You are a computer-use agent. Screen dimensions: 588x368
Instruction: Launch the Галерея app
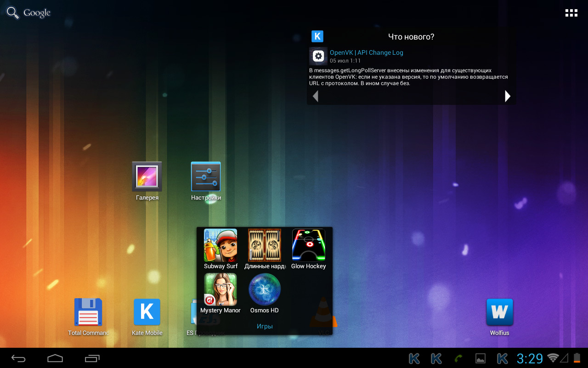(x=147, y=181)
